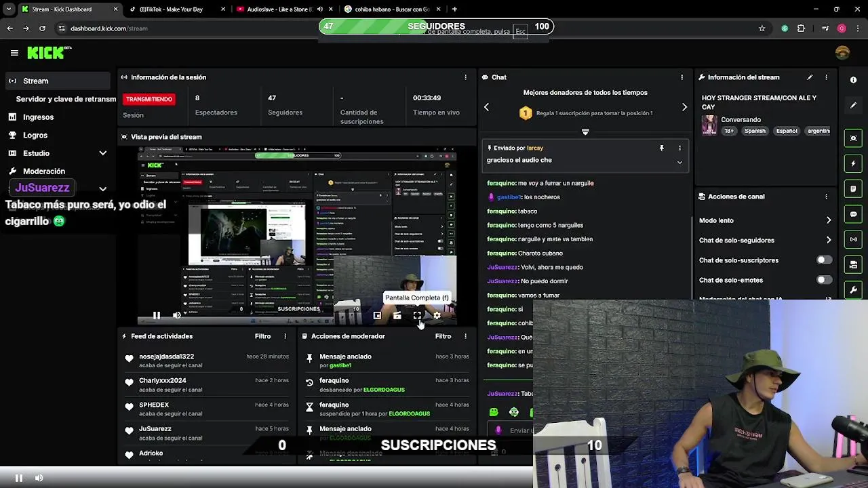Expand Chat de solo-seguidores options

(829, 240)
